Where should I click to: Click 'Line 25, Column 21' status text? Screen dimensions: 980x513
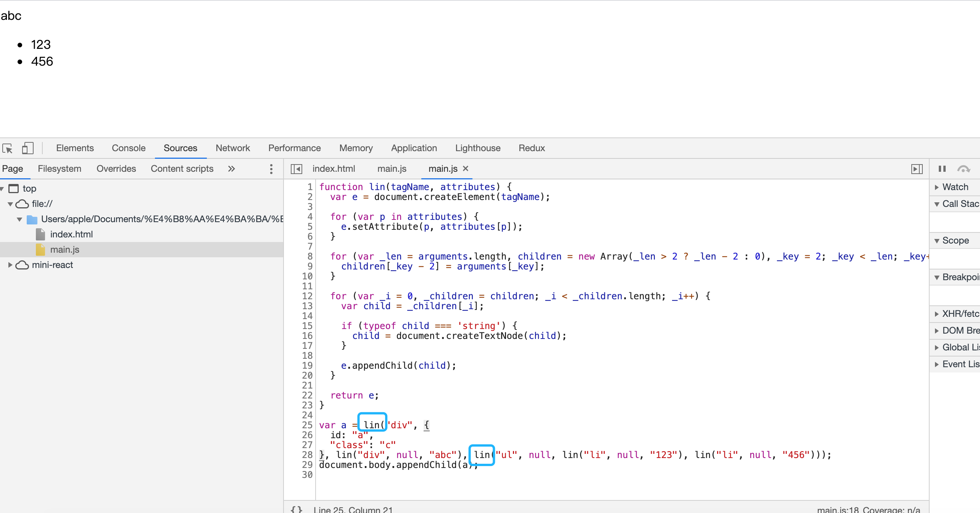(353, 510)
